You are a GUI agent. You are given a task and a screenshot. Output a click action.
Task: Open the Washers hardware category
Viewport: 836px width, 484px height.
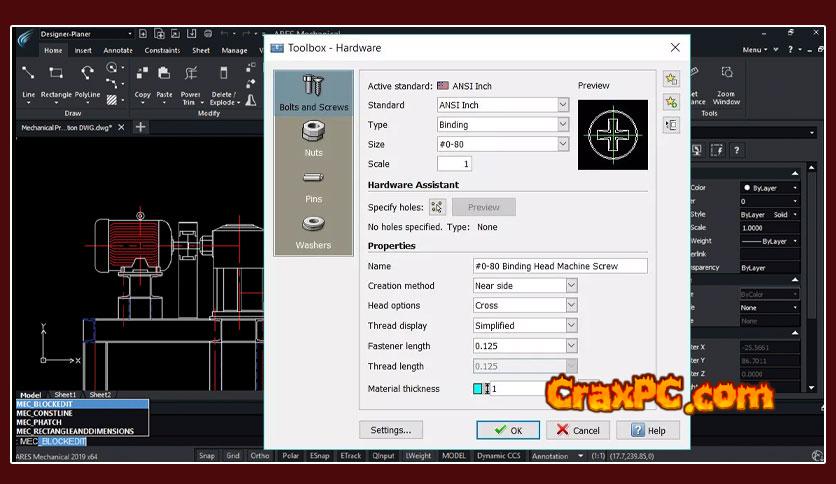tap(313, 231)
